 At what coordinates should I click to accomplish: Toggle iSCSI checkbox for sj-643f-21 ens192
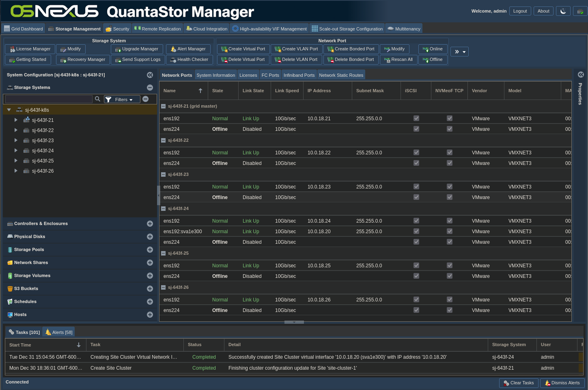pyautogui.click(x=416, y=118)
